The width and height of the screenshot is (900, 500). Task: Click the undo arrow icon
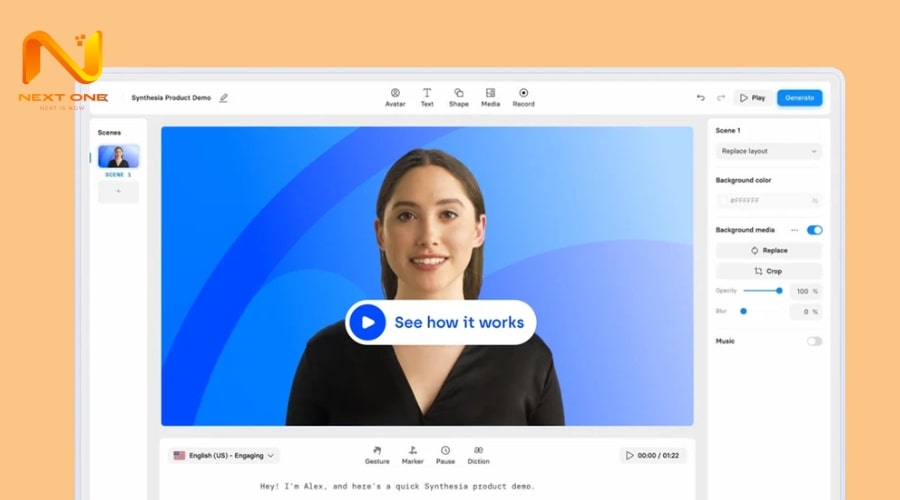[x=701, y=98]
